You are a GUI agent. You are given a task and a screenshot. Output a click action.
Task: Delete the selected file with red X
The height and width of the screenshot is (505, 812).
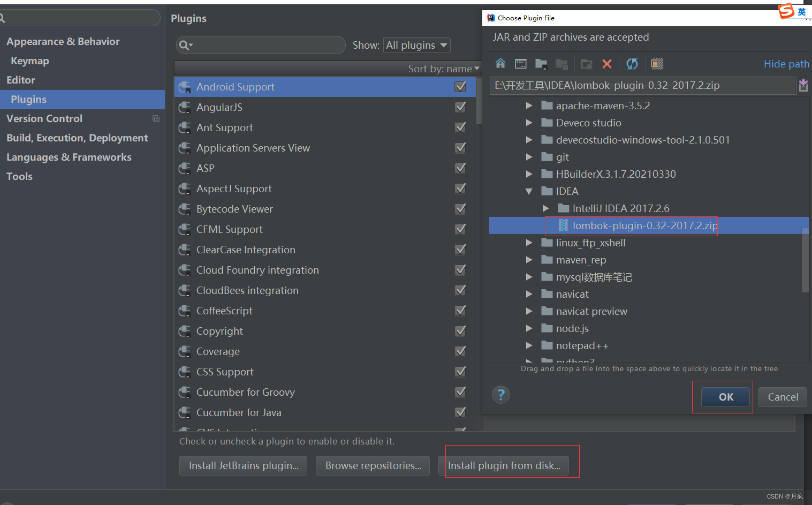607,64
